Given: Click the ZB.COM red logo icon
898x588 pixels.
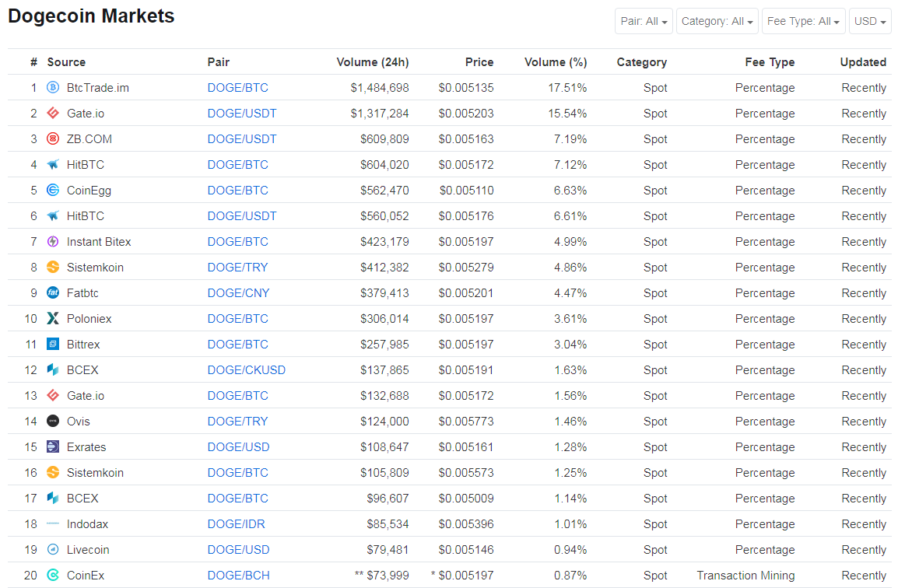Looking at the screenshot, I should [53, 139].
